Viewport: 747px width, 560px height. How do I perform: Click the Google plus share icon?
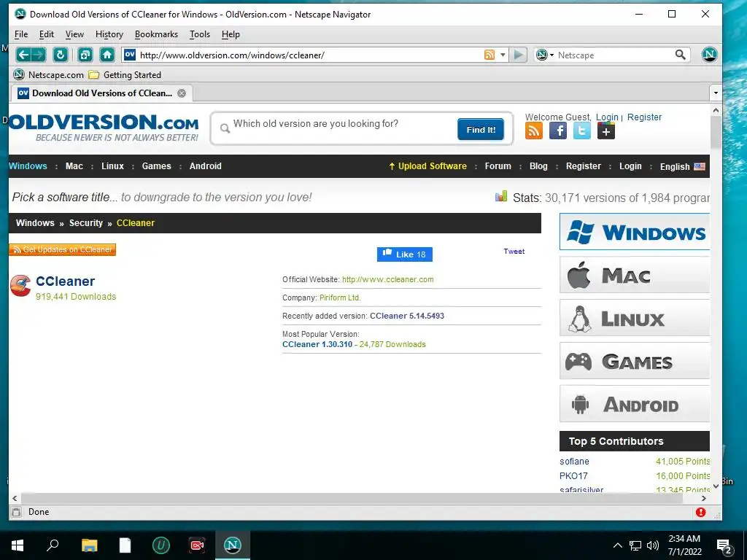pyautogui.click(x=606, y=131)
